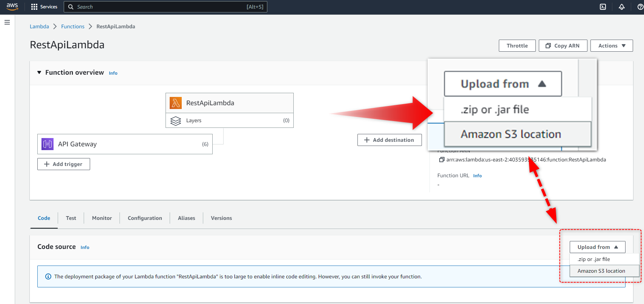The width and height of the screenshot is (644, 304).
Task: Open the Actions dropdown
Action: coord(612,46)
